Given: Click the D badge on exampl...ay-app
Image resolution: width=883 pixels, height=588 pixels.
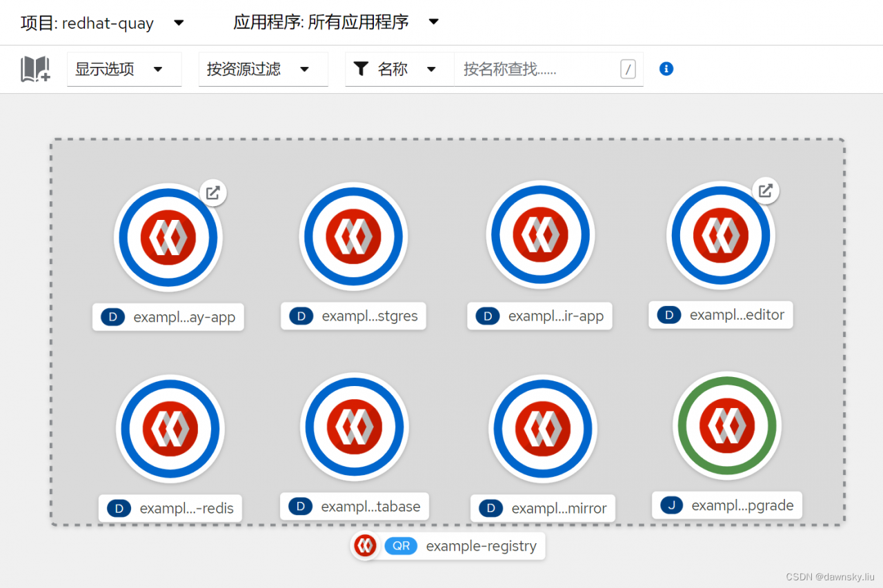Looking at the screenshot, I should pos(113,317).
